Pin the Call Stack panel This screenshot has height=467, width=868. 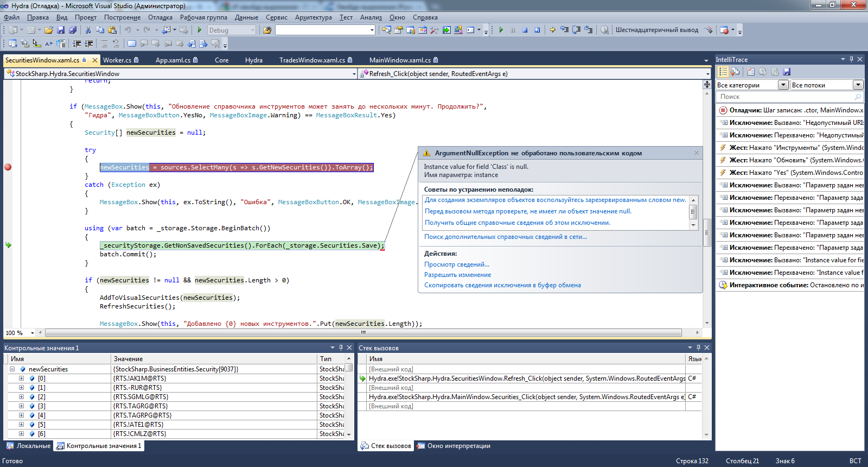click(x=698, y=348)
